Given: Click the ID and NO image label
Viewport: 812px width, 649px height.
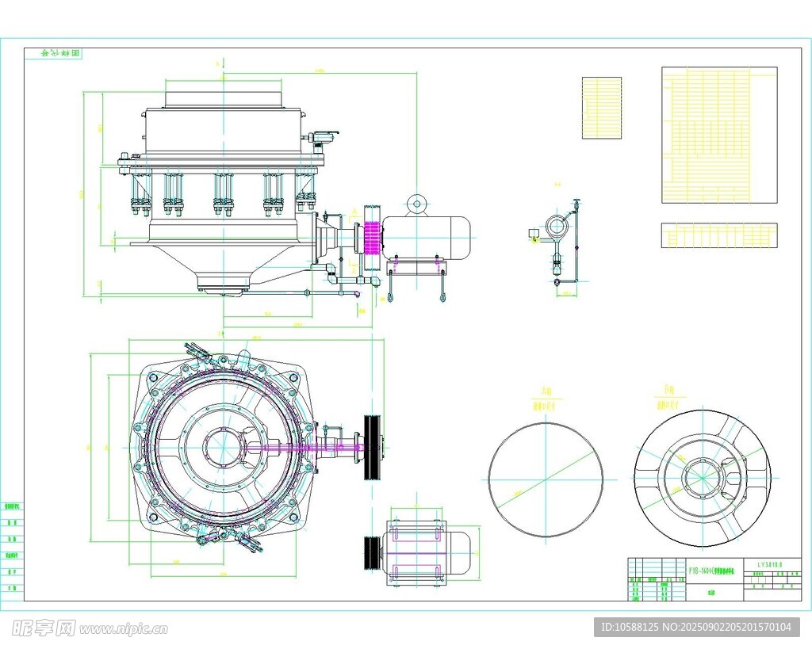Looking at the screenshot, I should point(696,627).
